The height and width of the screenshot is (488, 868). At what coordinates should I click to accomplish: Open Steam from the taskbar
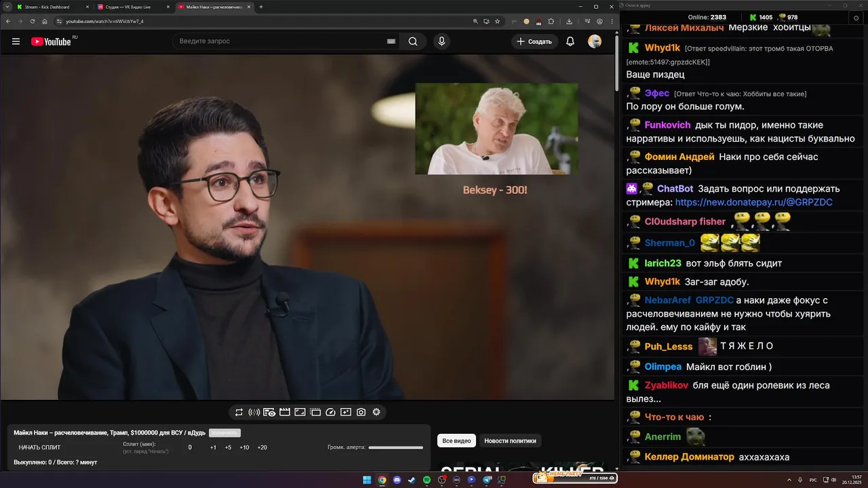[x=412, y=480]
